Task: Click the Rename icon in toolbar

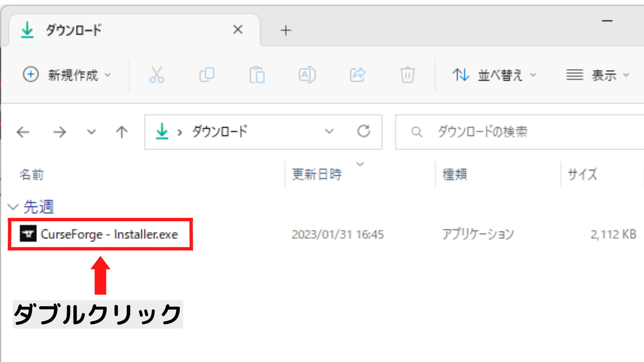Action: pyautogui.click(x=307, y=75)
